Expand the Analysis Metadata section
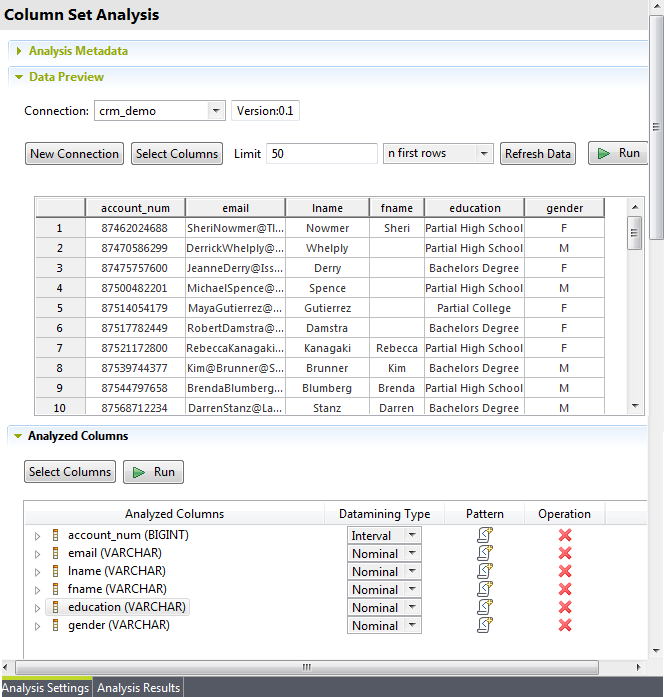664x697 pixels. tap(19, 51)
